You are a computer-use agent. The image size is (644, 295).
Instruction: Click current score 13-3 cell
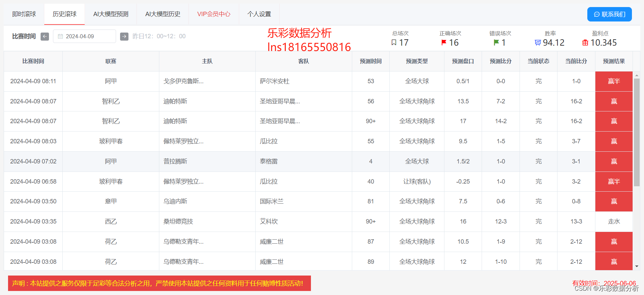tap(576, 222)
